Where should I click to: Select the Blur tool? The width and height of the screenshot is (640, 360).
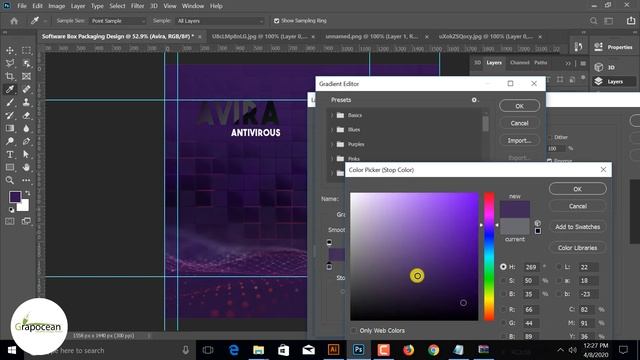point(27,129)
